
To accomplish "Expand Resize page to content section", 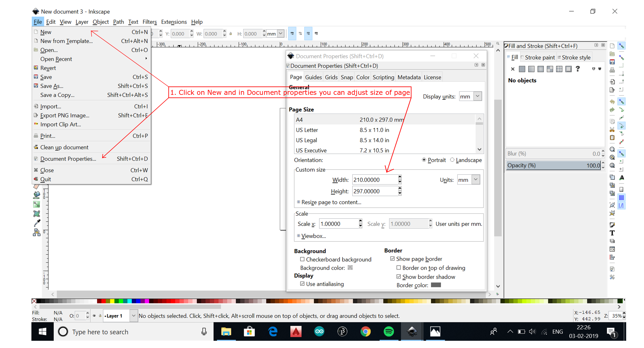I will (x=331, y=202).
